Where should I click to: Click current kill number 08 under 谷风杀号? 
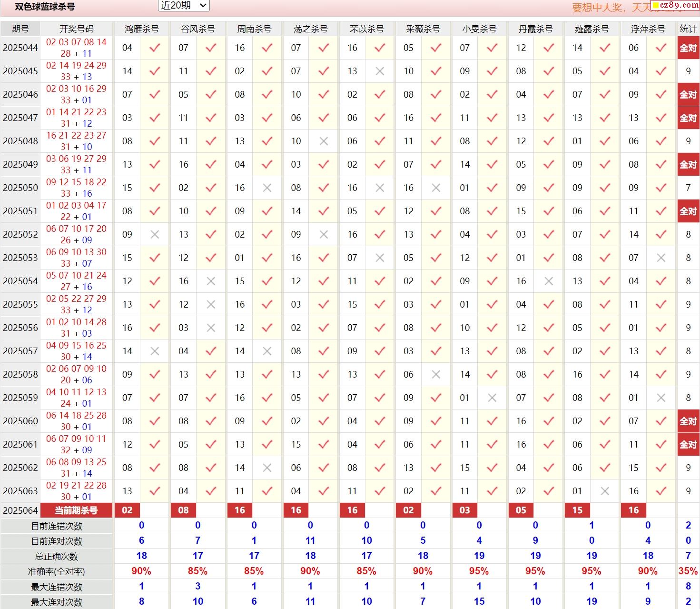pyautogui.click(x=184, y=510)
